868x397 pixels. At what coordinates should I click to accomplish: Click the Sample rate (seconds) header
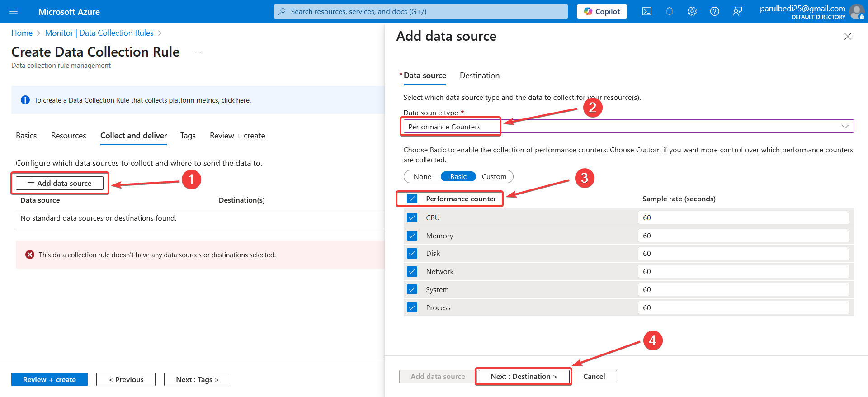tap(679, 198)
